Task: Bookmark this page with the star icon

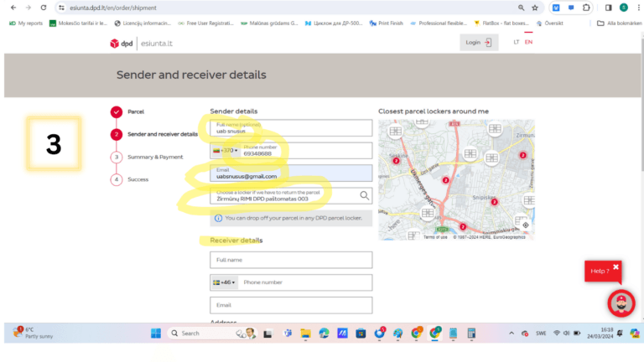Action: point(534,8)
